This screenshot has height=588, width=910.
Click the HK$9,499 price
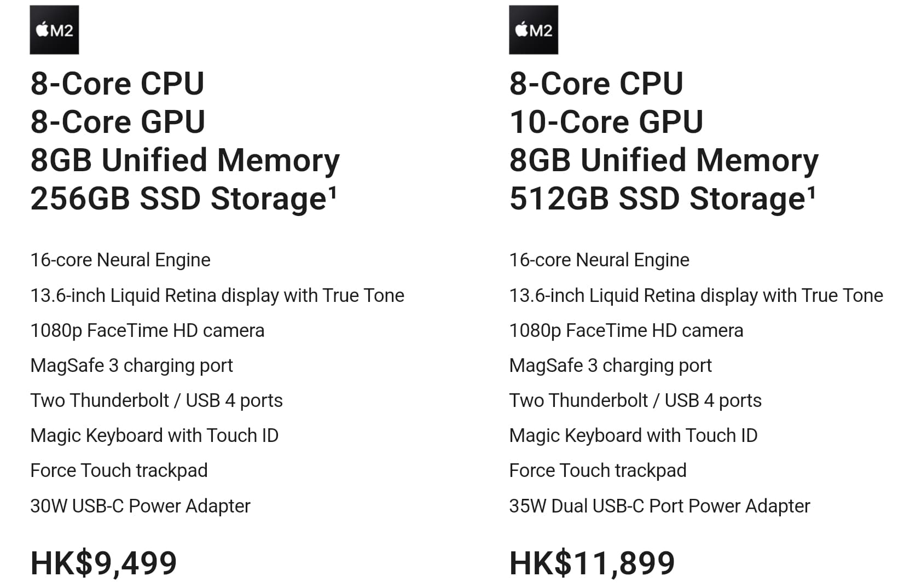point(104,563)
